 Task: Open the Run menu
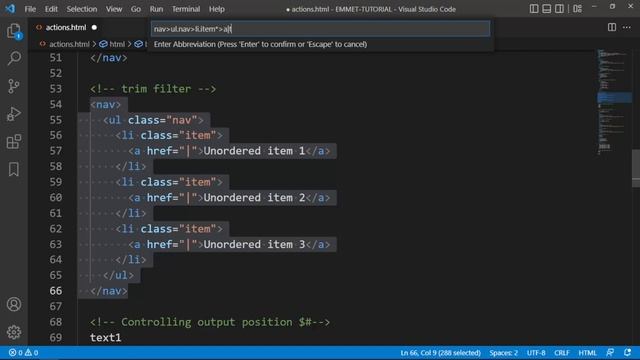tap(156, 9)
